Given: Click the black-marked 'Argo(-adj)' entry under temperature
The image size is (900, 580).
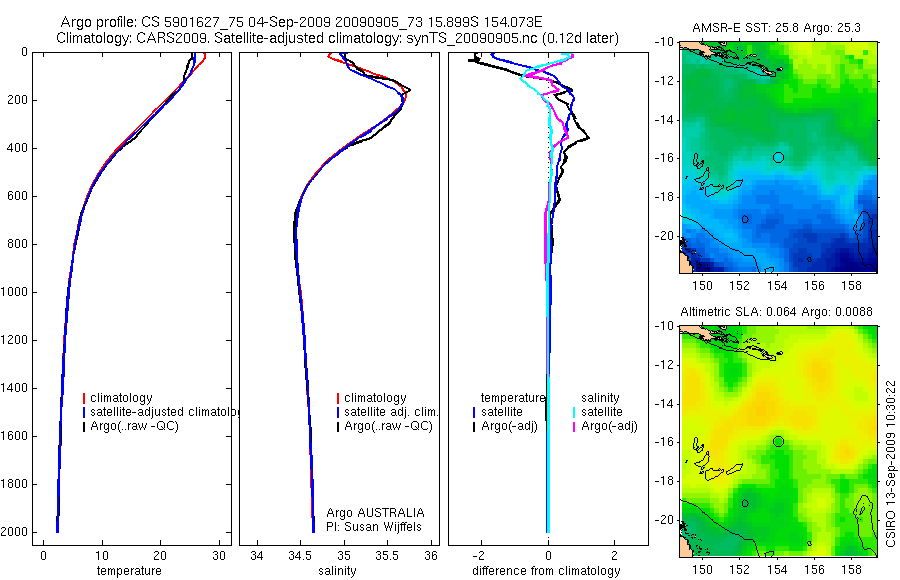Looking at the screenshot, I should (x=509, y=426).
